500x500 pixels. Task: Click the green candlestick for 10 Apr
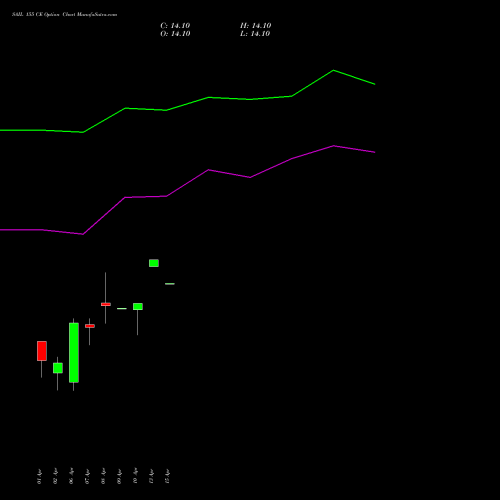(x=138, y=306)
